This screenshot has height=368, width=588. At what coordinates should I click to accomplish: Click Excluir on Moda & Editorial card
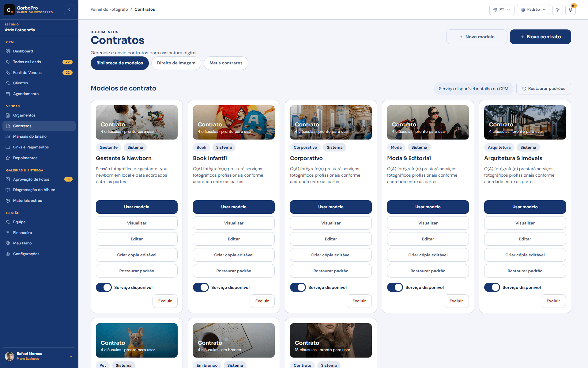pyautogui.click(x=456, y=301)
